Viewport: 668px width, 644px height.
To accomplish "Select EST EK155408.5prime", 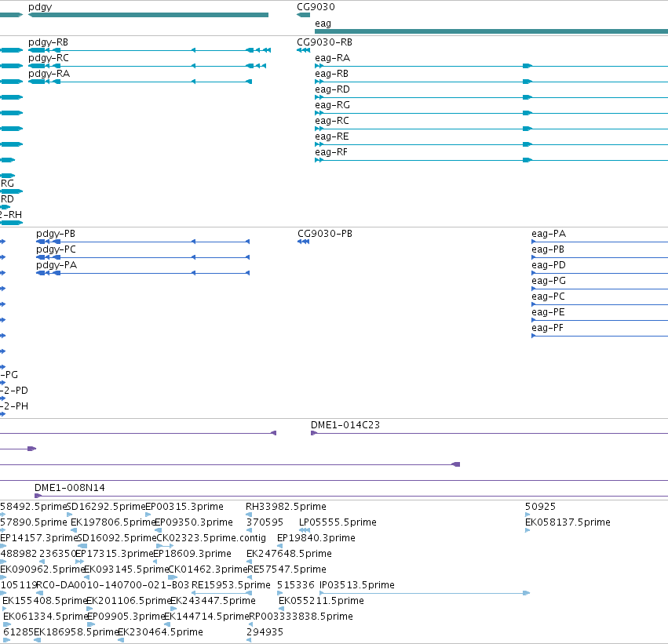I will [45, 601].
